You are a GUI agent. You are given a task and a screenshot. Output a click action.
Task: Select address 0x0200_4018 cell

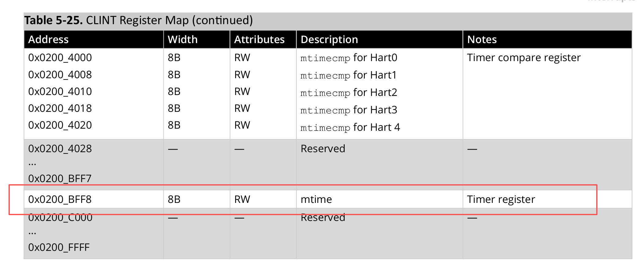tap(60, 108)
